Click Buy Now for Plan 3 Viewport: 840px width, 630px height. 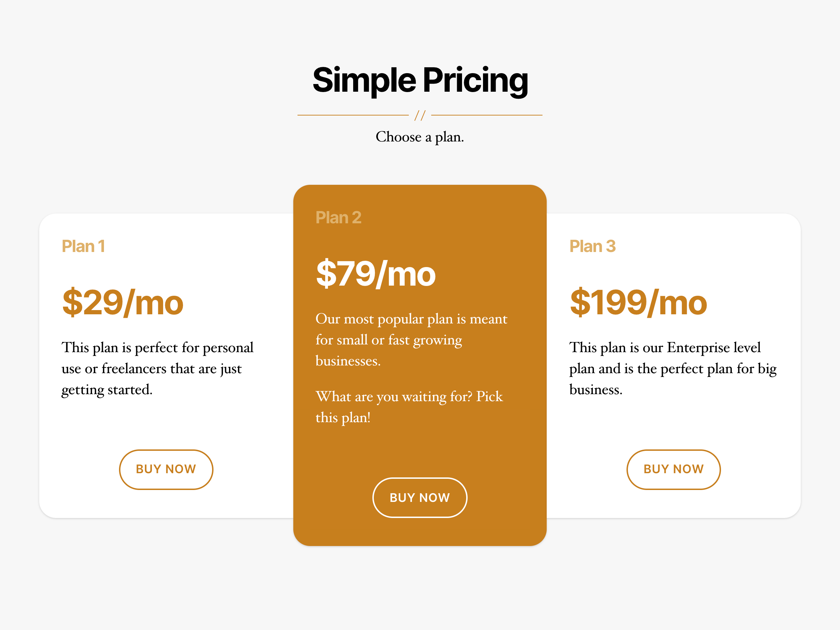[673, 469]
